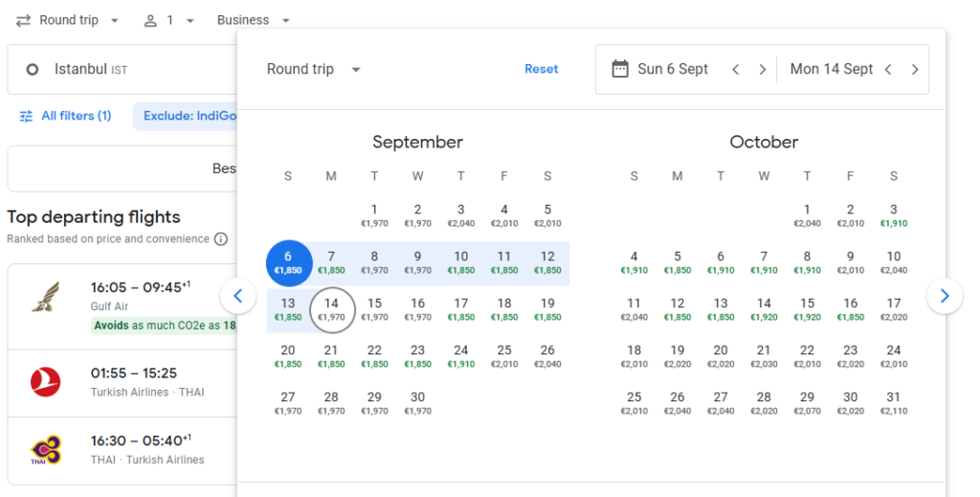980x497 pixels.
Task: Open the Business cabin class dropdown
Action: 253,20
